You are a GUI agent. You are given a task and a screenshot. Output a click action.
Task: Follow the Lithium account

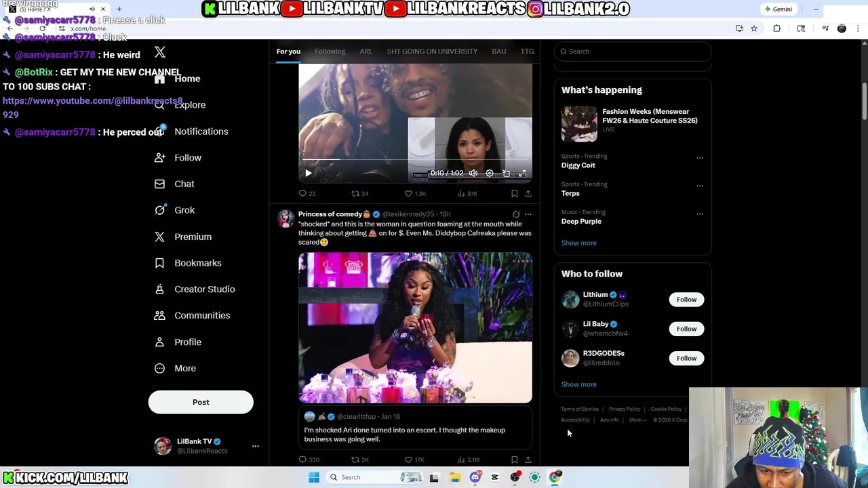click(686, 300)
